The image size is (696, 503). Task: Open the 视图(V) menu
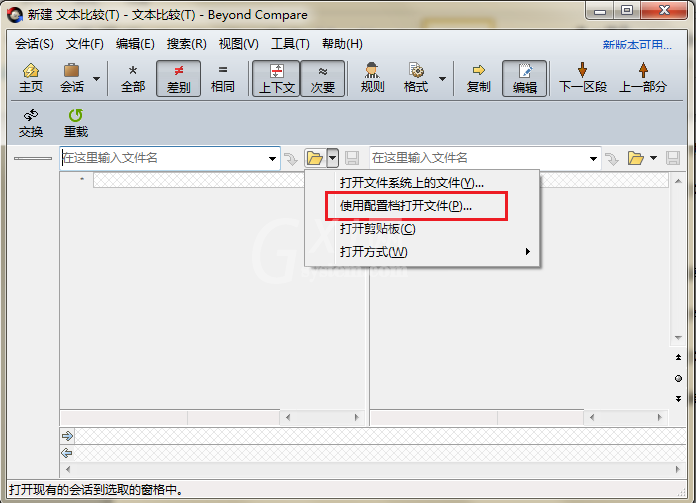(x=238, y=44)
